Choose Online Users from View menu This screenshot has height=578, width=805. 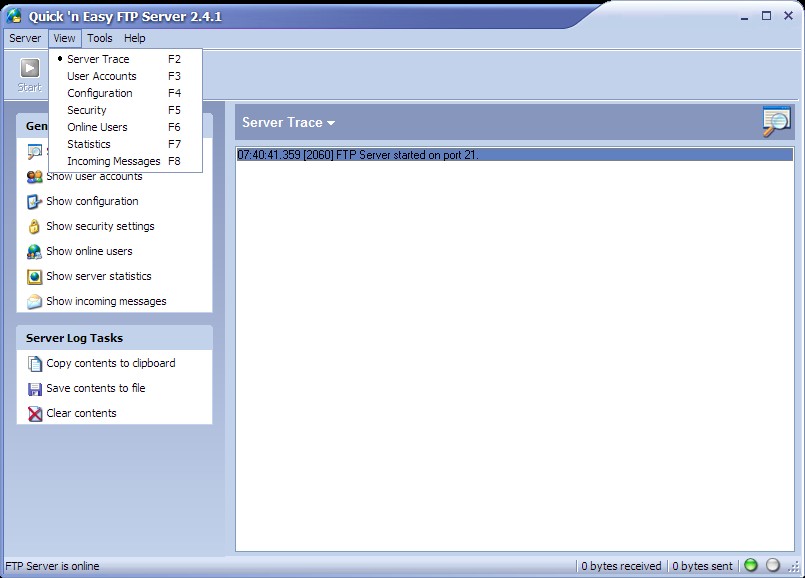(125, 127)
